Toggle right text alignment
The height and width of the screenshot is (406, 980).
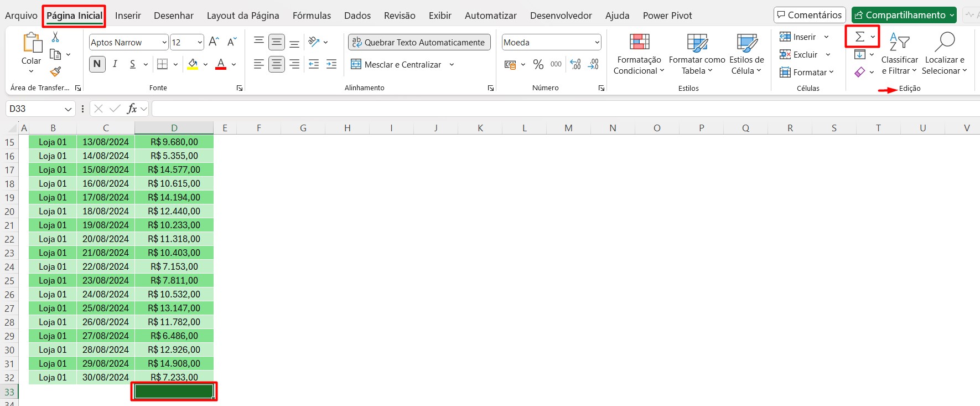coord(294,64)
